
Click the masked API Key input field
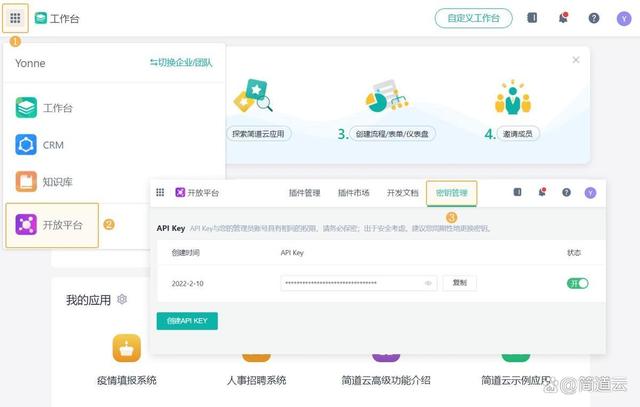pyautogui.click(x=350, y=283)
